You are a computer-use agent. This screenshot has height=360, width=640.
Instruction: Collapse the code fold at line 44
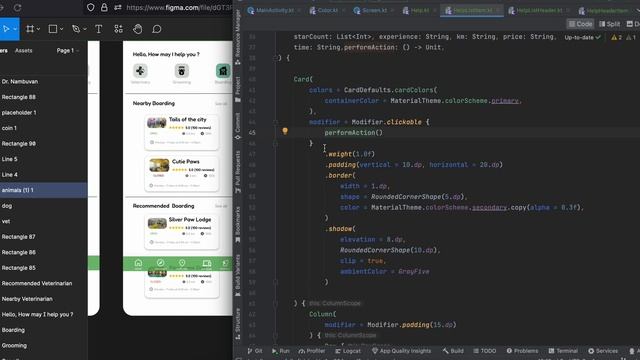click(x=276, y=122)
